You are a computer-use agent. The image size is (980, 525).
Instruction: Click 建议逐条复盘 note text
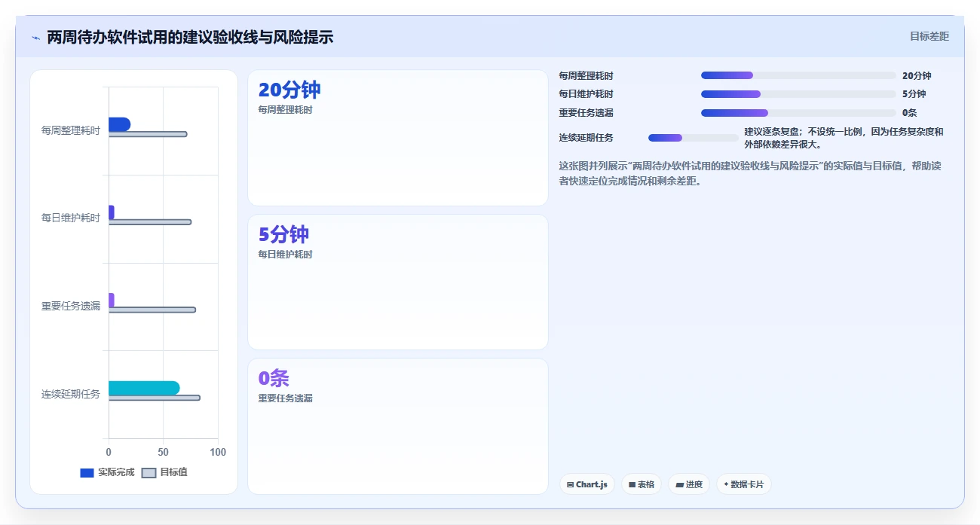coord(844,138)
